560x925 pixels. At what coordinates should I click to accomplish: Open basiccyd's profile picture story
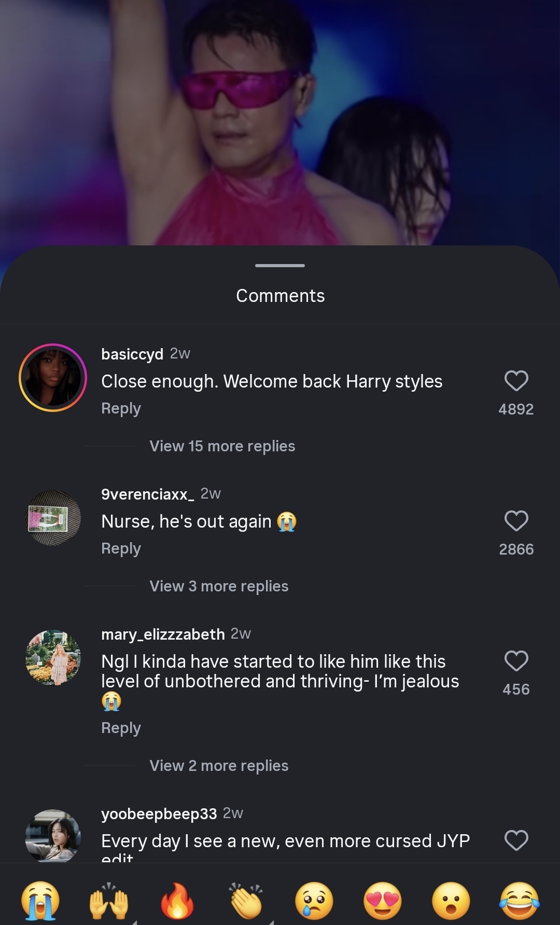click(x=53, y=378)
